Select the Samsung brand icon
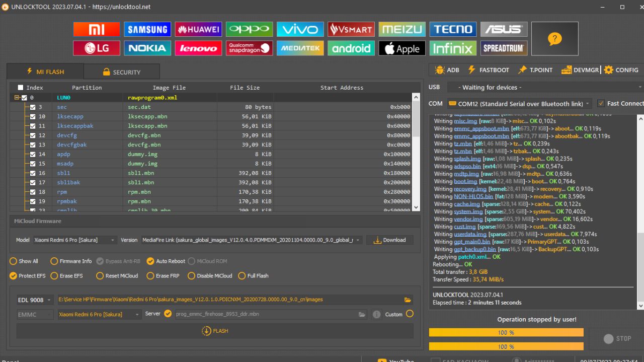Screen dimensions: 644x362 click(x=147, y=29)
